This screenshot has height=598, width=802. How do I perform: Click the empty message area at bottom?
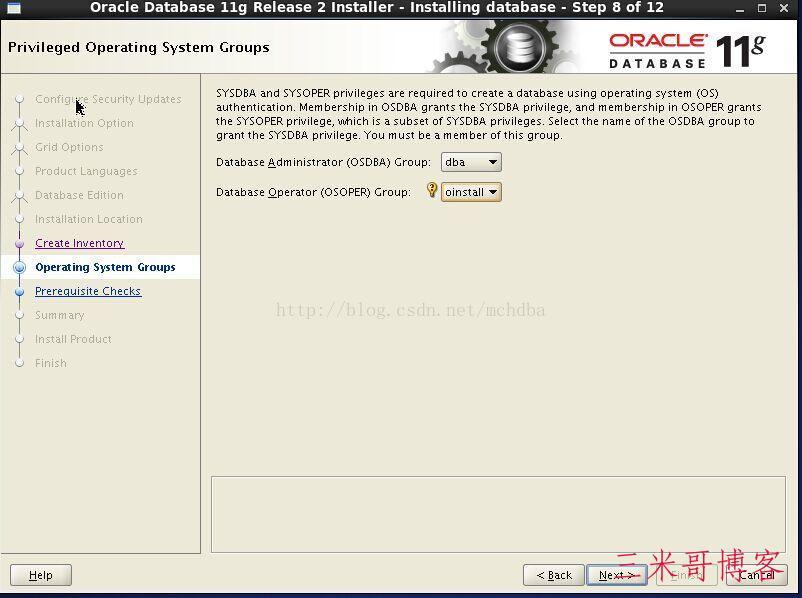pos(498,514)
